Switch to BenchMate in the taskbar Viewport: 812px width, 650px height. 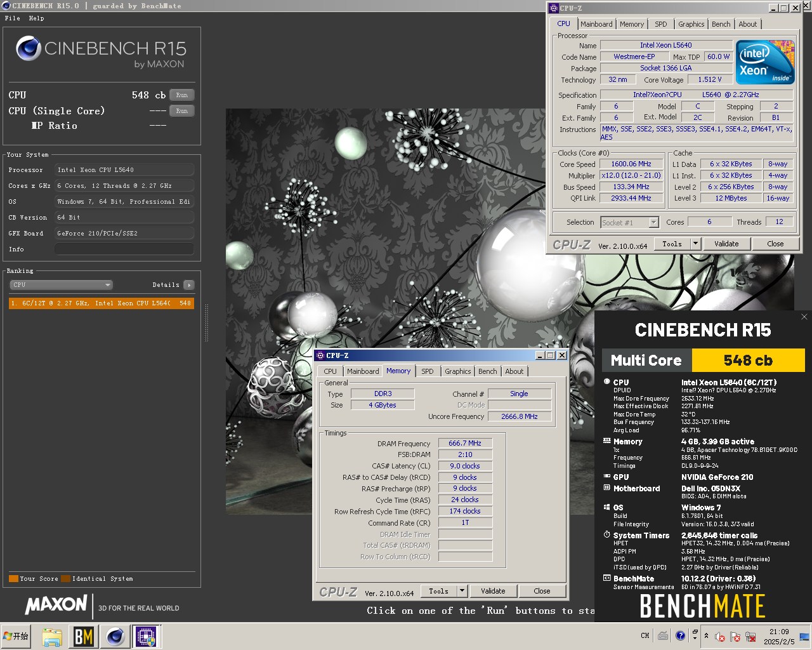pos(84,637)
